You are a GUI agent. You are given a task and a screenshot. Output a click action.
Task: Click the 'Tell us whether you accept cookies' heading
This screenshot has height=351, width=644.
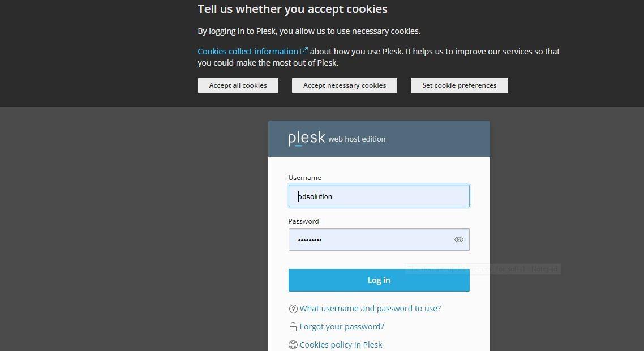[293, 9]
